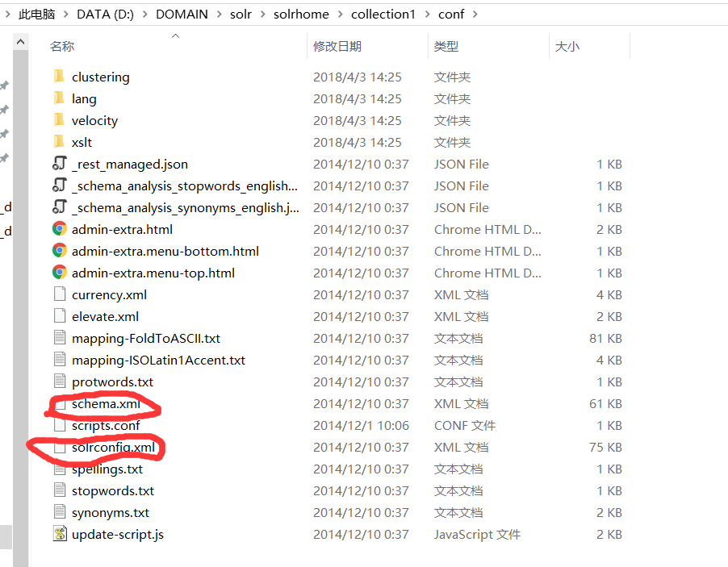Click the navigation pane scrollbar track
Image resolution: width=728 pixels, height=567 pixels.
click(20, 306)
